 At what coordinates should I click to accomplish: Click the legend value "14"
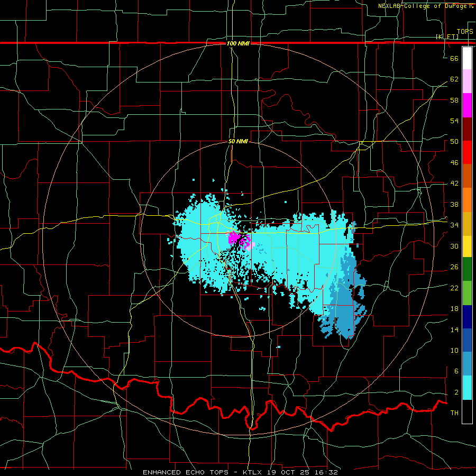click(454, 329)
